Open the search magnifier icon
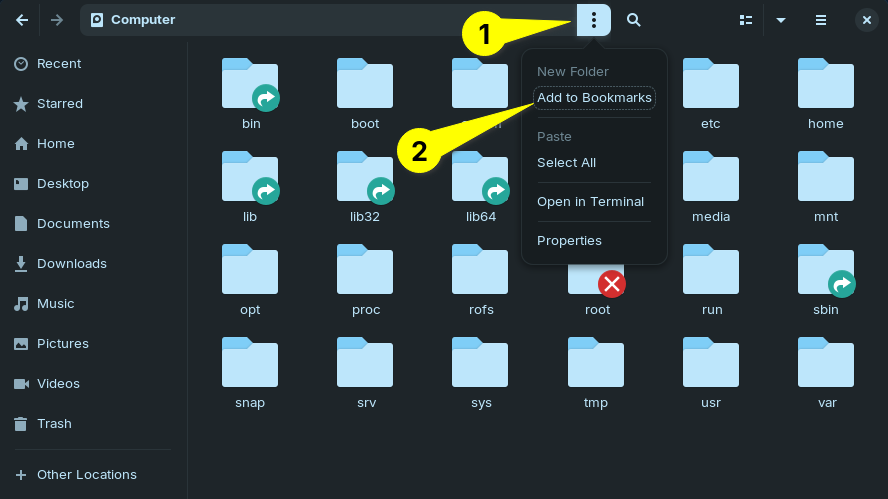This screenshot has width=888, height=499. [x=633, y=20]
